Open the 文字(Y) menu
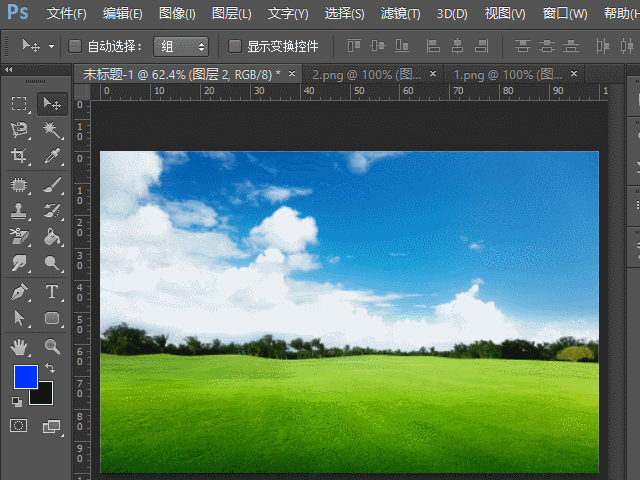Screen dimensions: 640x480 (x=288, y=14)
